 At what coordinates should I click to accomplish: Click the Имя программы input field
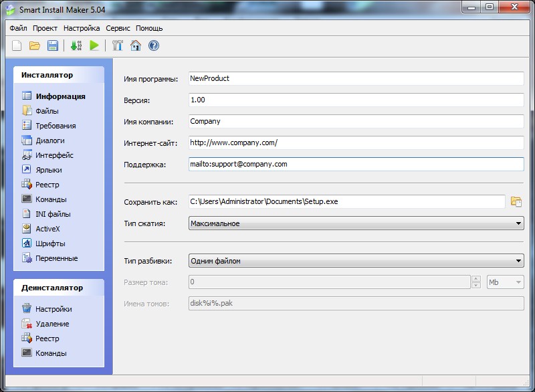click(x=356, y=78)
